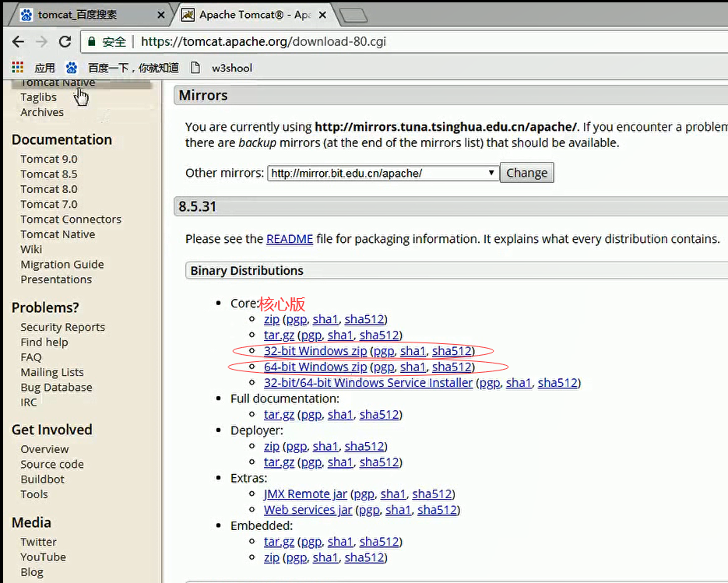Open sha1 link for Windows Service Installer
This screenshot has width=728, height=583.
click(519, 383)
